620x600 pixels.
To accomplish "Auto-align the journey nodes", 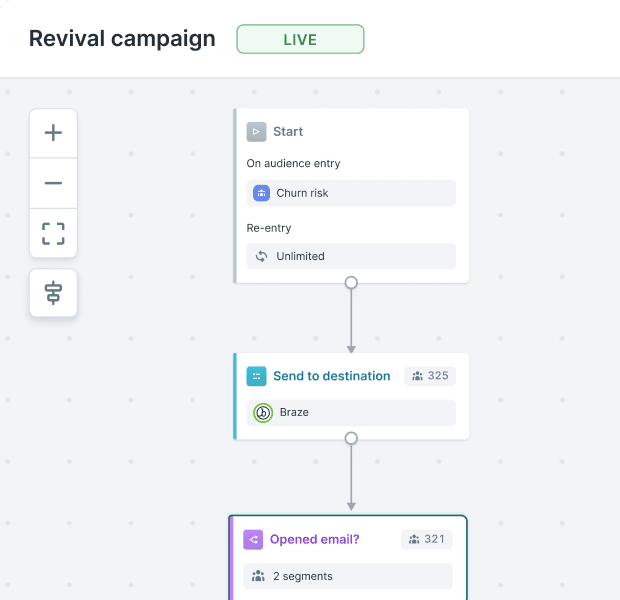I will [x=53, y=293].
